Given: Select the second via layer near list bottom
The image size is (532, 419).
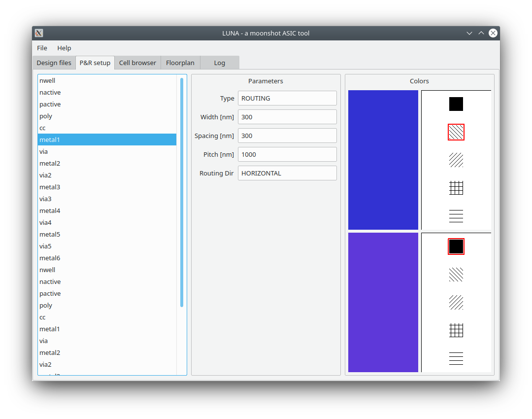Looking at the screenshot, I should (x=107, y=341).
